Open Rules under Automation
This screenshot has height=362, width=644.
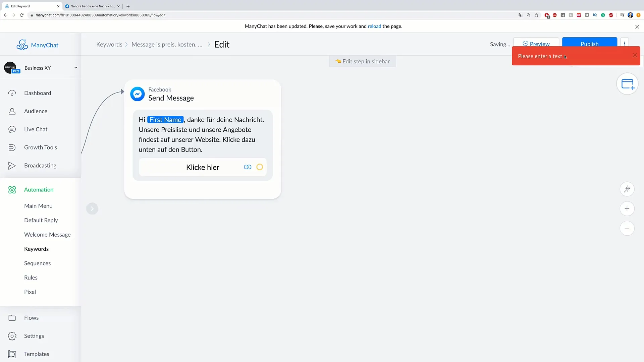pyautogui.click(x=31, y=278)
